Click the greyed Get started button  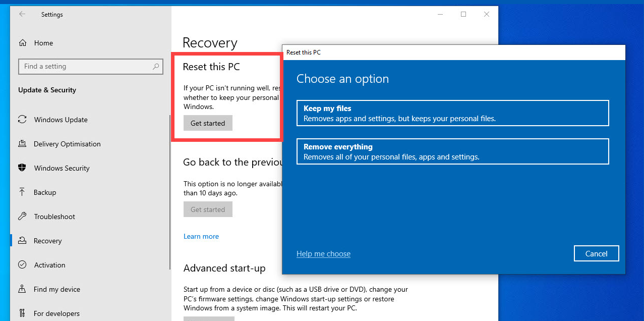pos(208,209)
